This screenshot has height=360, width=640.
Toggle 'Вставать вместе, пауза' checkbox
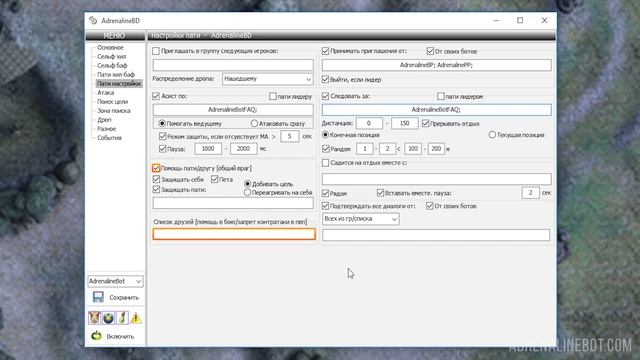tap(380, 193)
